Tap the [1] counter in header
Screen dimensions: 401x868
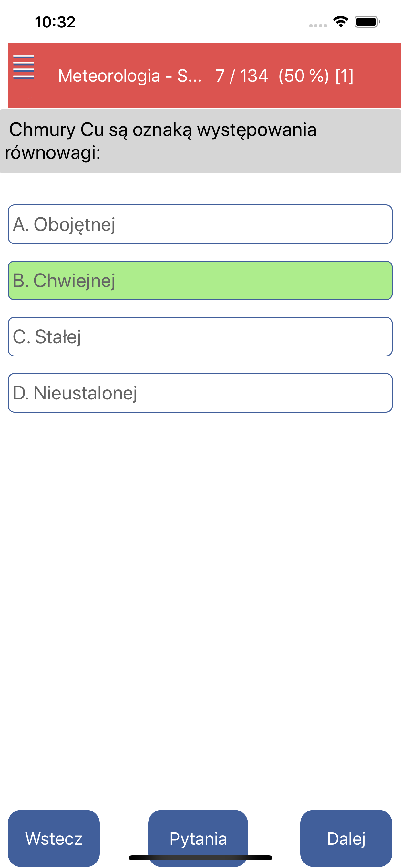click(344, 76)
